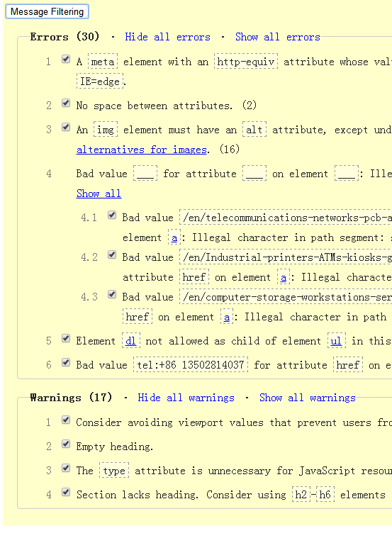The height and width of the screenshot is (538, 392).
Task: Toggle checkbox for error 4.3 computer-storage
Action: pos(112,294)
